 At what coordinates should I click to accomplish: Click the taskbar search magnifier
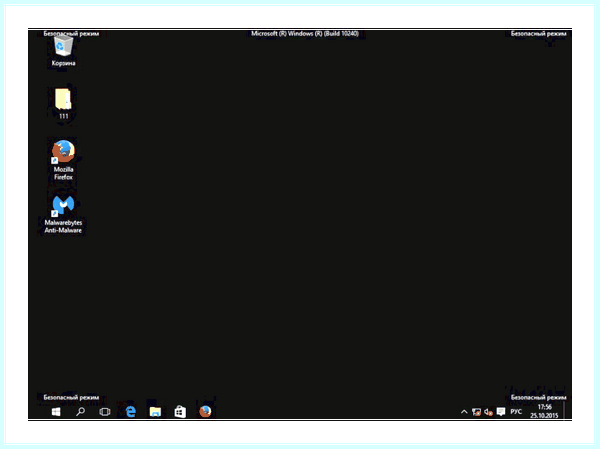coord(80,411)
